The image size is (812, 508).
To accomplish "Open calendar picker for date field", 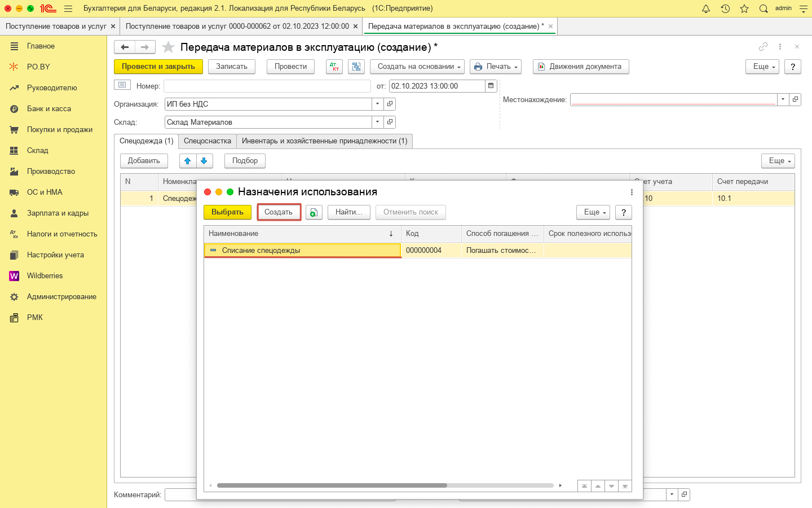I will coord(491,86).
